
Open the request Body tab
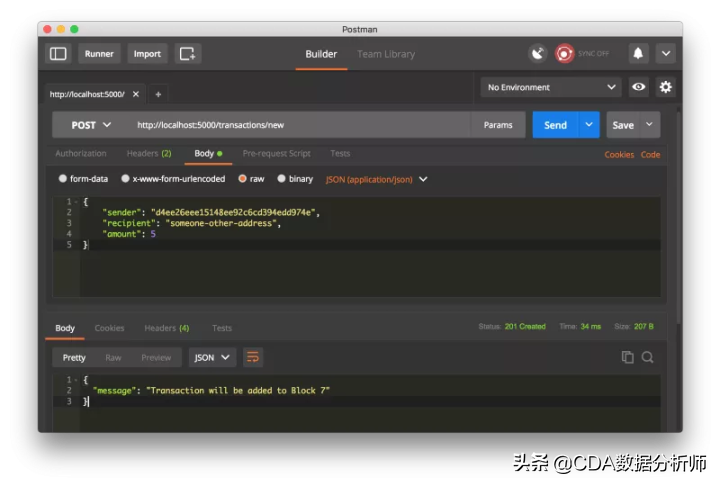[x=208, y=153]
